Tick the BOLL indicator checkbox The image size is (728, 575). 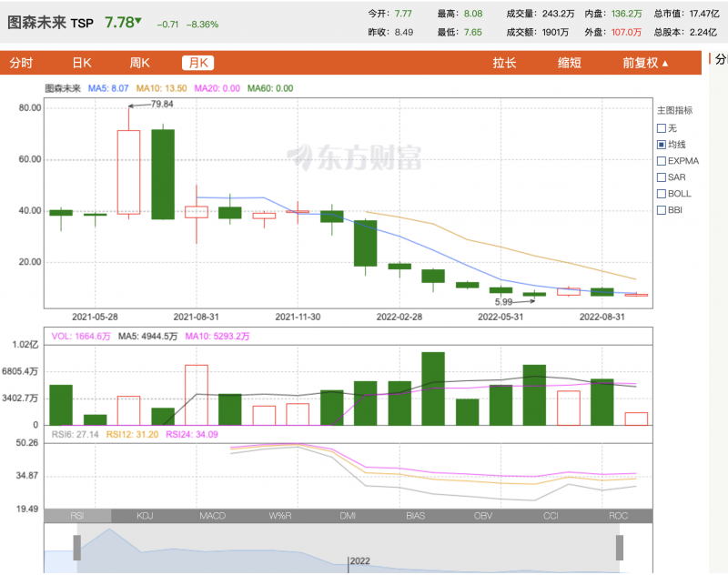coord(662,194)
